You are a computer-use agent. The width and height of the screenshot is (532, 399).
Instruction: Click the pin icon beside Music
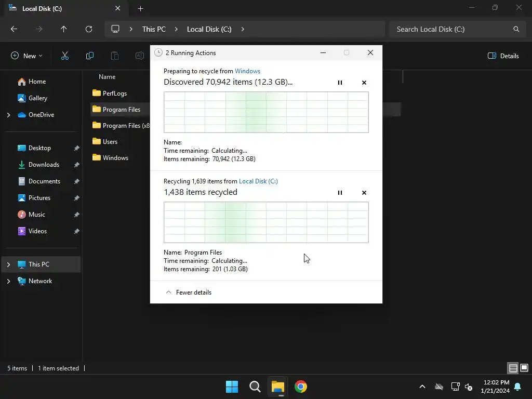tap(77, 215)
